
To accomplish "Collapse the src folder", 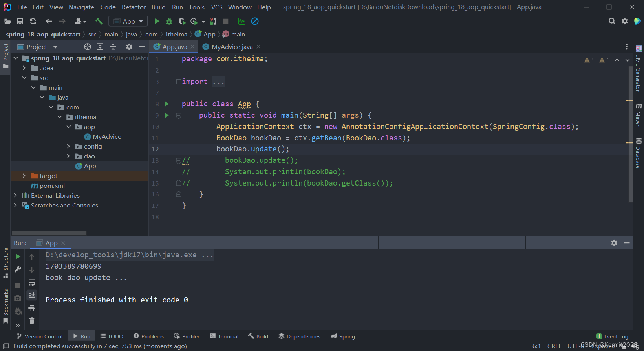I will coord(24,78).
